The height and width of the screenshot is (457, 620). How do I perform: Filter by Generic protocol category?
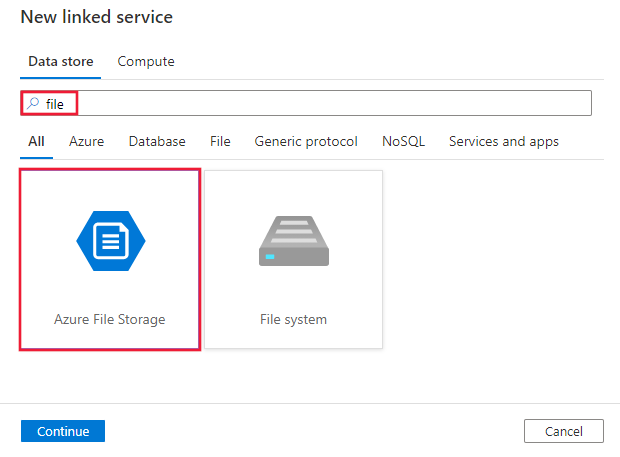(306, 142)
